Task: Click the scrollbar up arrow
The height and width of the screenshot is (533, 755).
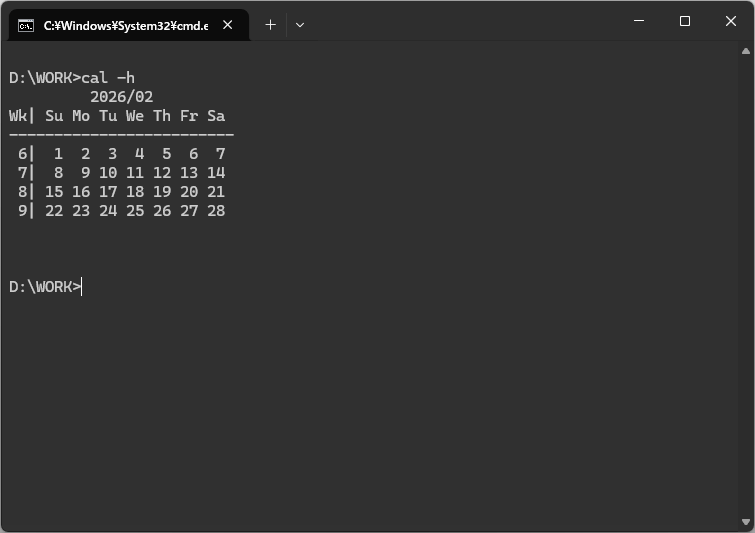Action: tap(746, 51)
